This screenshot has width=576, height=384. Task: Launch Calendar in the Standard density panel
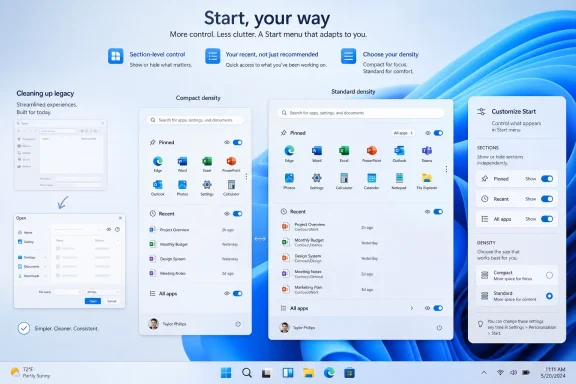pos(371,178)
